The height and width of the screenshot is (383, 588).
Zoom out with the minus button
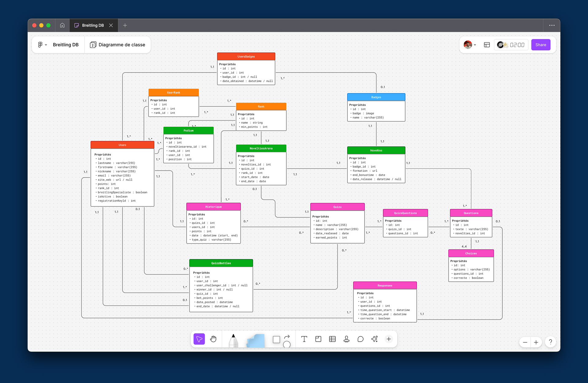[525, 342]
